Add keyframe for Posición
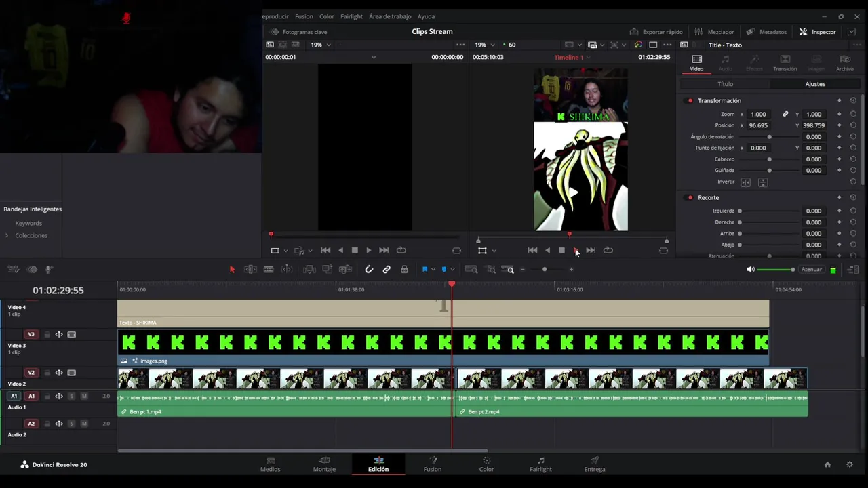Viewport: 868px width, 488px height. tap(840, 125)
